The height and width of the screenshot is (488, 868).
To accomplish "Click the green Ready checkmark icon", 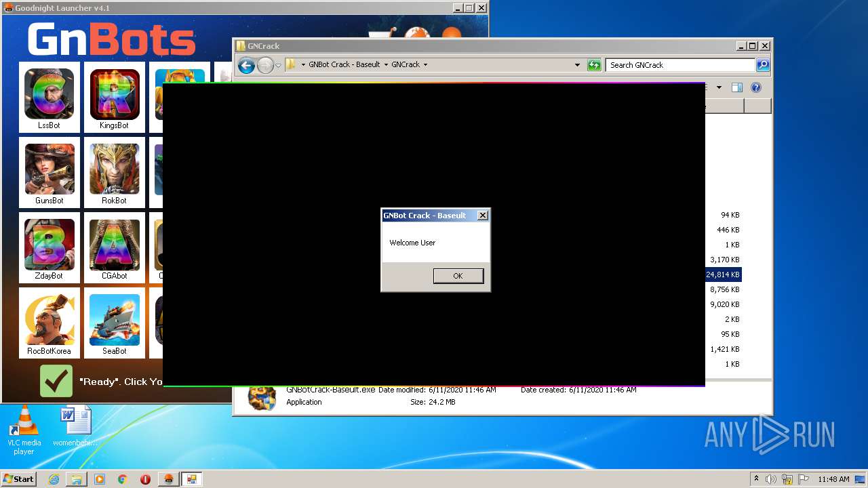I will (56, 381).
